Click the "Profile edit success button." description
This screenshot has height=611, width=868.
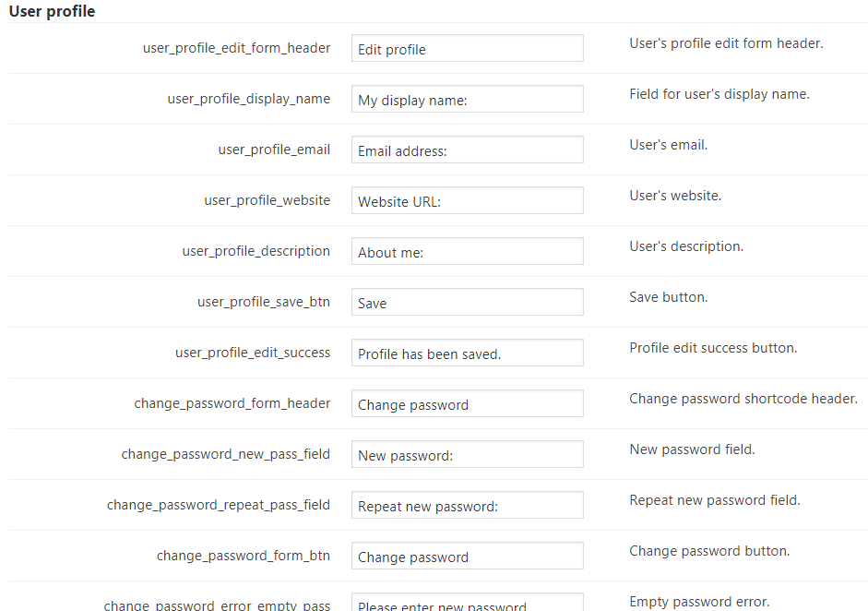coord(713,348)
